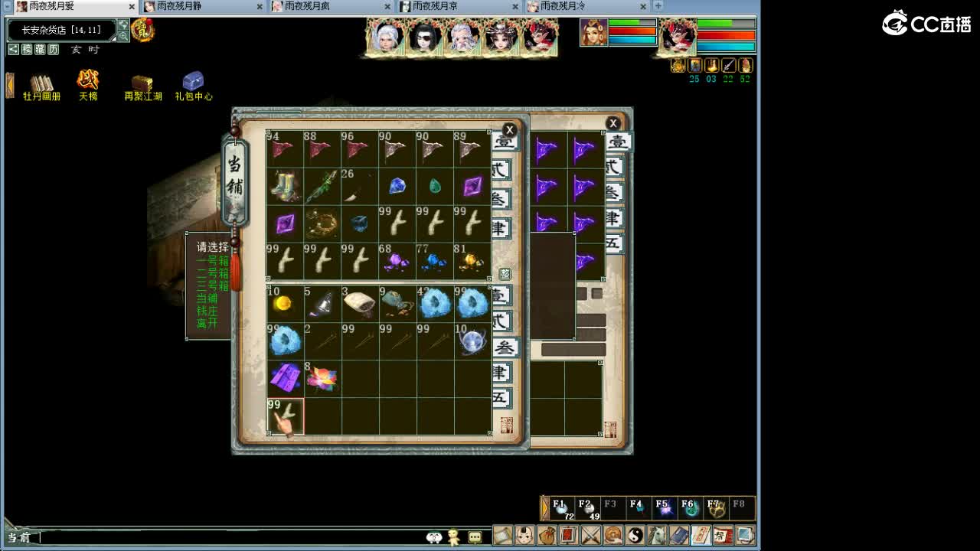Image resolution: width=980 pixels, height=551 pixels.
Task: Choose 一号箱 in the selection menu
Action: point(212,260)
